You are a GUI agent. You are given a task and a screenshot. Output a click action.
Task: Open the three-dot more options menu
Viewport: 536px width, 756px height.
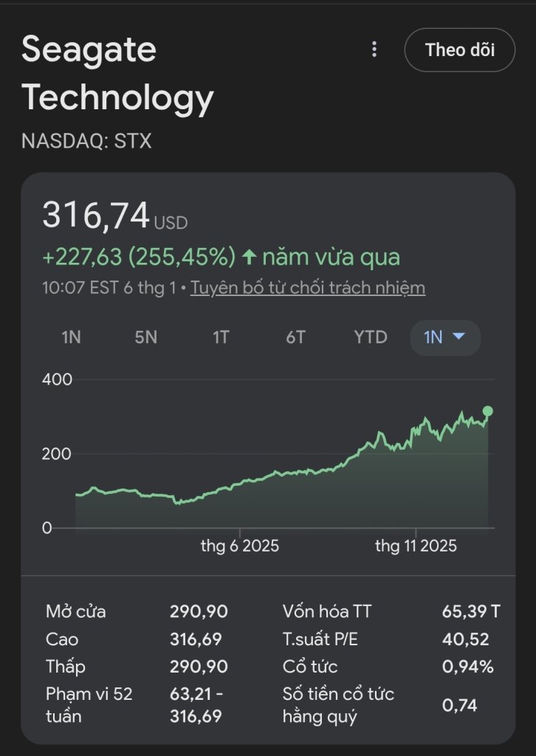pos(374,49)
